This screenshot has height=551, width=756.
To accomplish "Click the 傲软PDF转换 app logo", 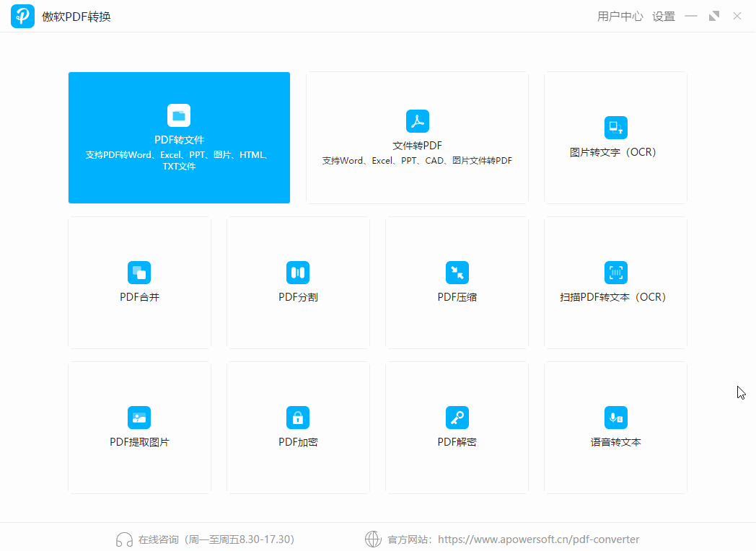I will pyautogui.click(x=22, y=16).
